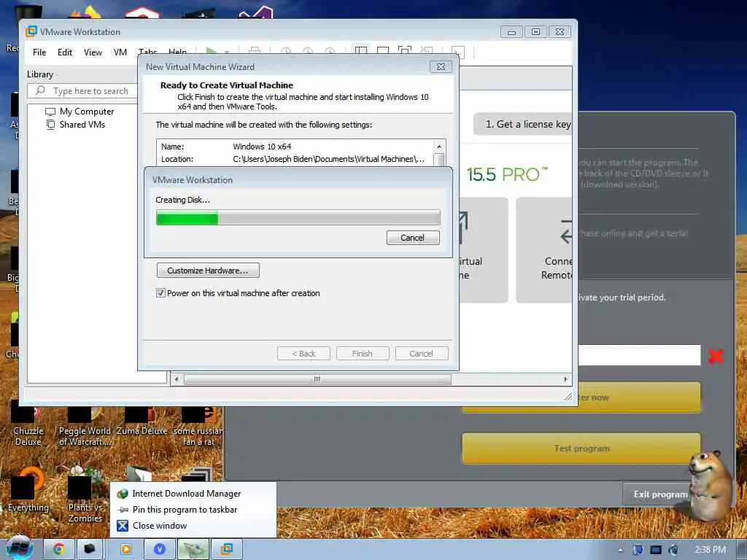The width and height of the screenshot is (747, 560).
Task: Toggle the library sidebar view icon in toolbar
Action: coord(360,50)
